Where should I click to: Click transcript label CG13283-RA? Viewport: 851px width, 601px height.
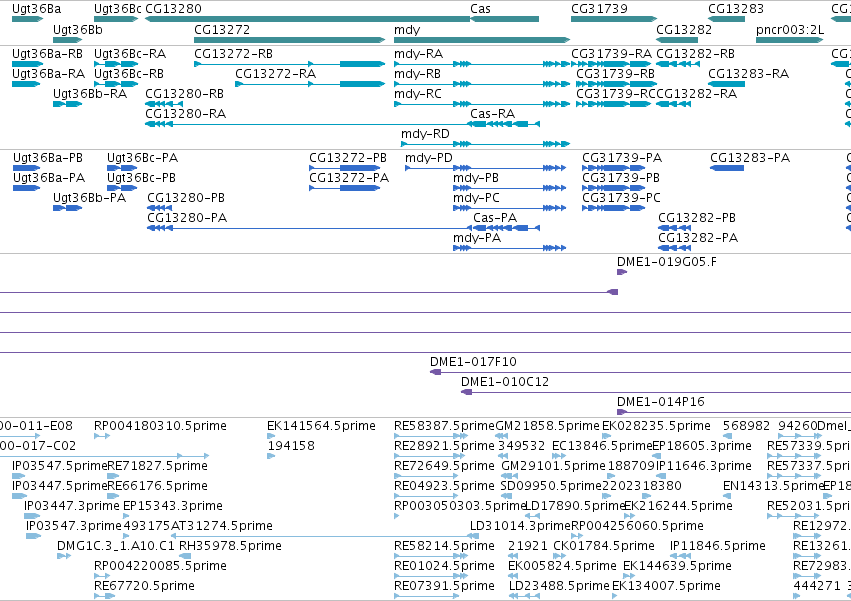pyautogui.click(x=748, y=73)
